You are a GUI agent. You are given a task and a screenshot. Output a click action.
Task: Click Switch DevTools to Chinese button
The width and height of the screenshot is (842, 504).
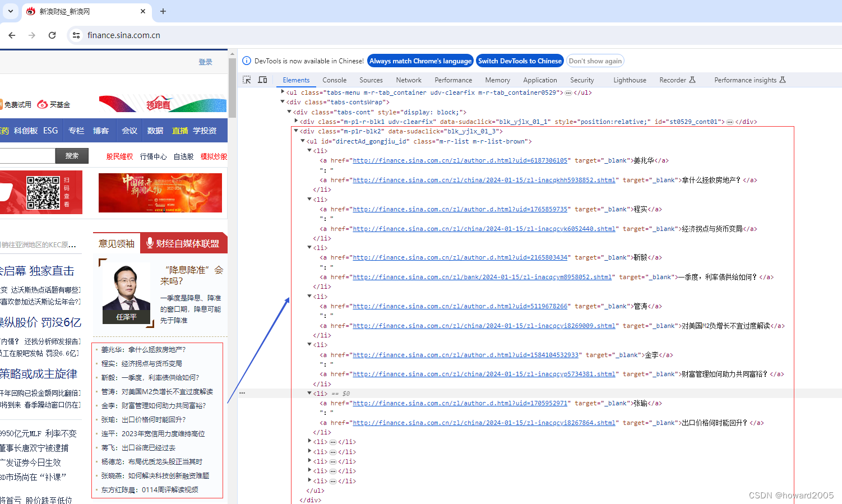(x=520, y=61)
